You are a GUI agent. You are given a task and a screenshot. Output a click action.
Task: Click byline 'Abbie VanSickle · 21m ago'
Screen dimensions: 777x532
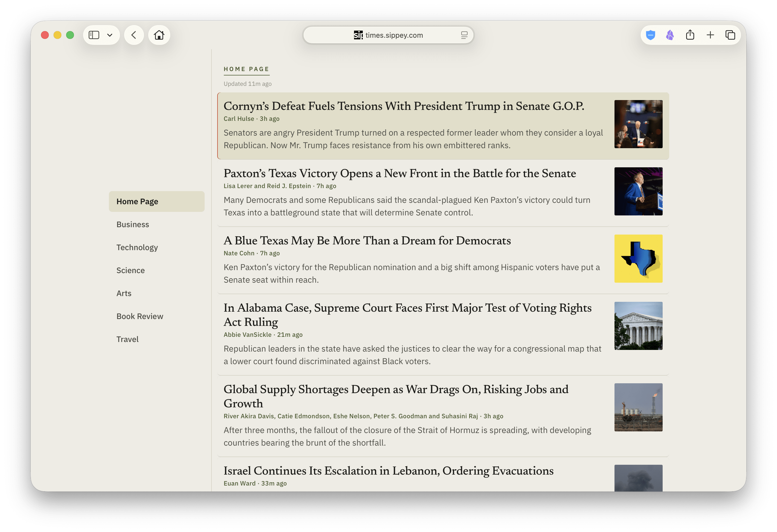(x=263, y=335)
